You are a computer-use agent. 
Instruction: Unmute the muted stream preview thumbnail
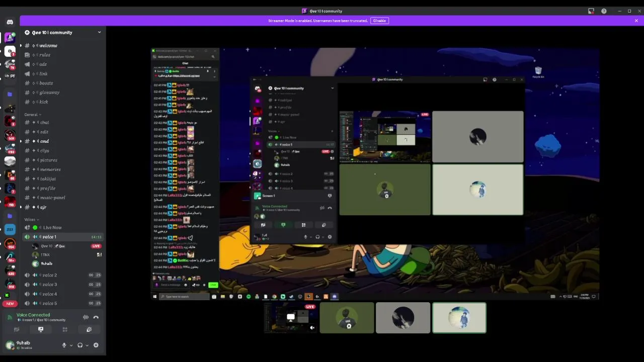coord(312,328)
